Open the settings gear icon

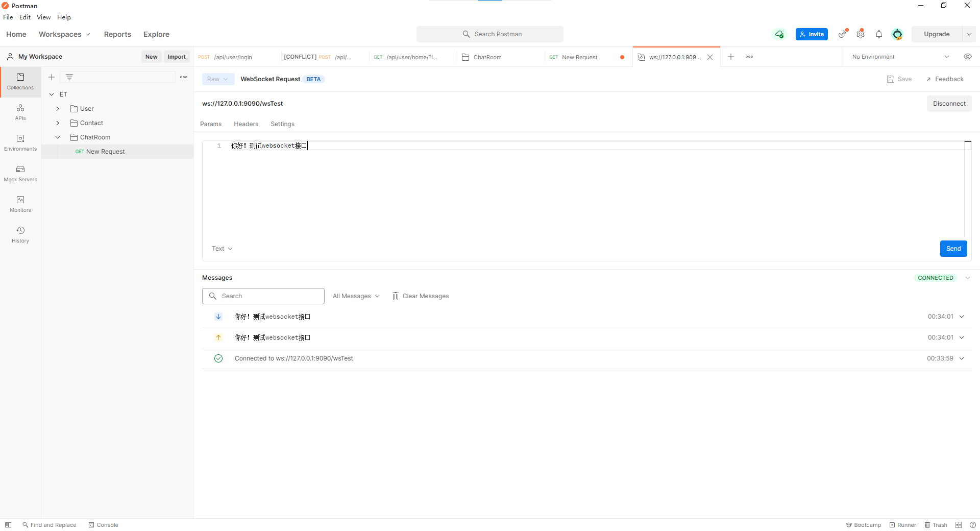(861, 34)
